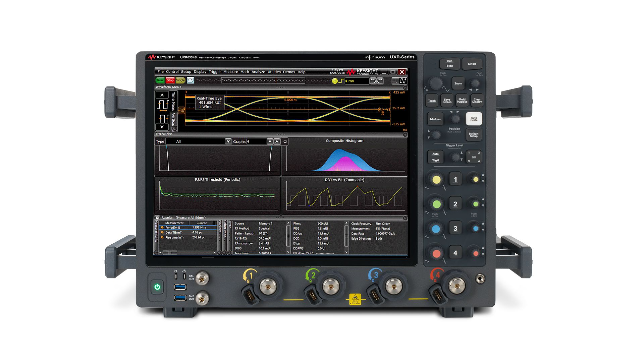Toggle the red Stop acquisition control

click(170, 80)
